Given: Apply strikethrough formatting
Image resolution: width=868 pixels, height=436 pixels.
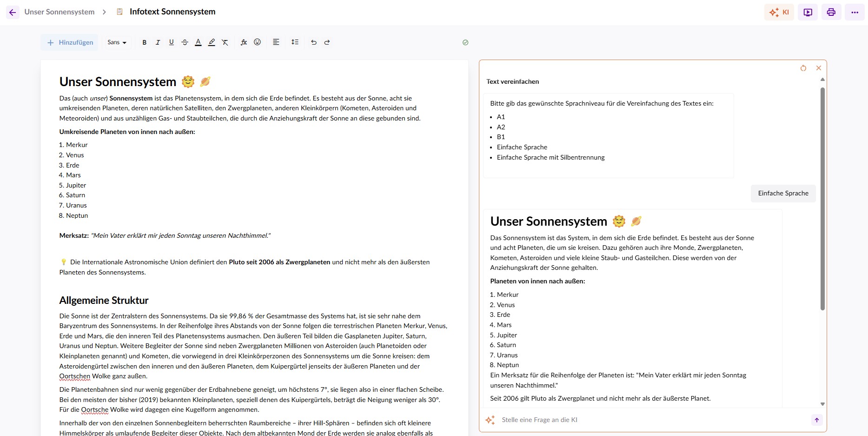Looking at the screenshot, I should [185, 42].
